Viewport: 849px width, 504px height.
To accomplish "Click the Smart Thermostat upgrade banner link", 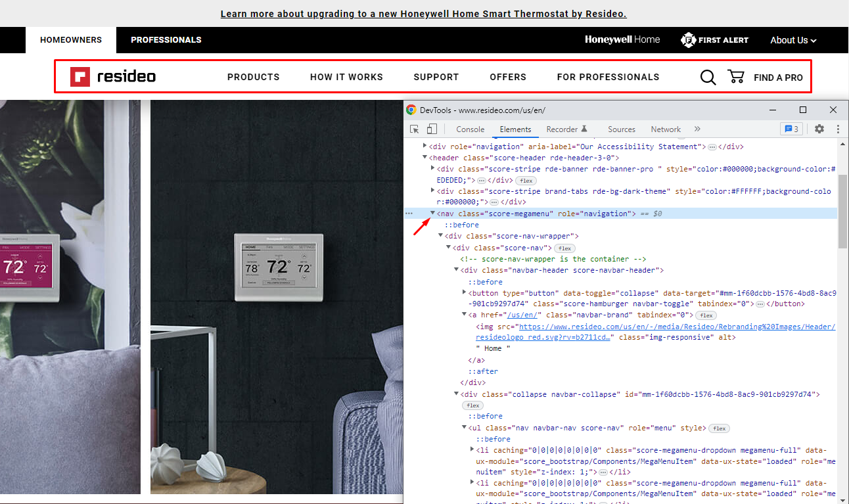I will pyautogui.click(x=423, y=14).
